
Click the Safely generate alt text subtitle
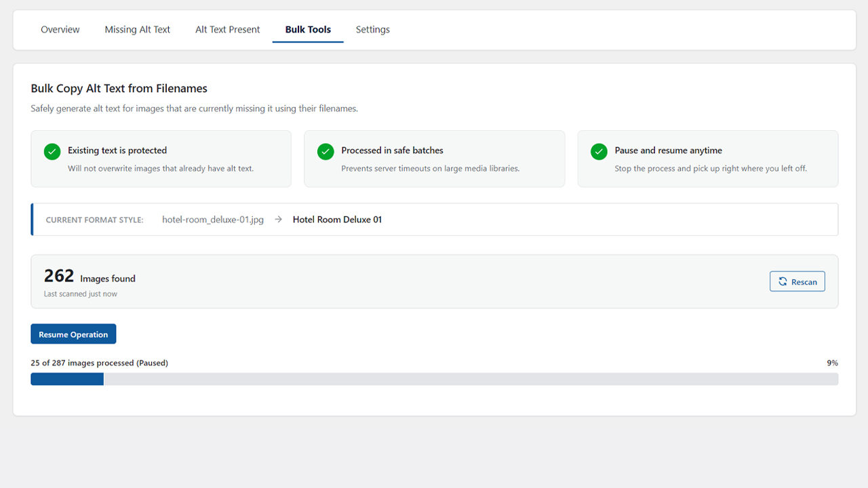pos(194,108)
